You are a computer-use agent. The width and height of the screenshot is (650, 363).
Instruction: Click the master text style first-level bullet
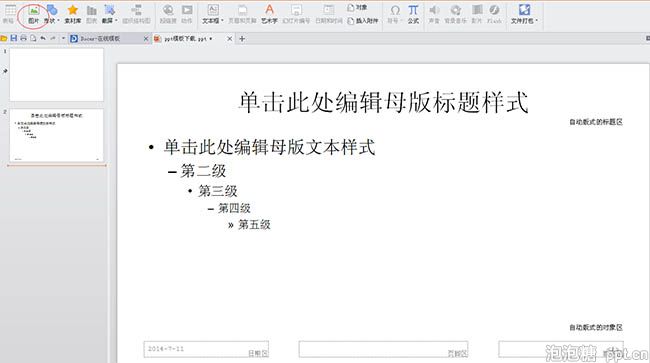point(269,148)
